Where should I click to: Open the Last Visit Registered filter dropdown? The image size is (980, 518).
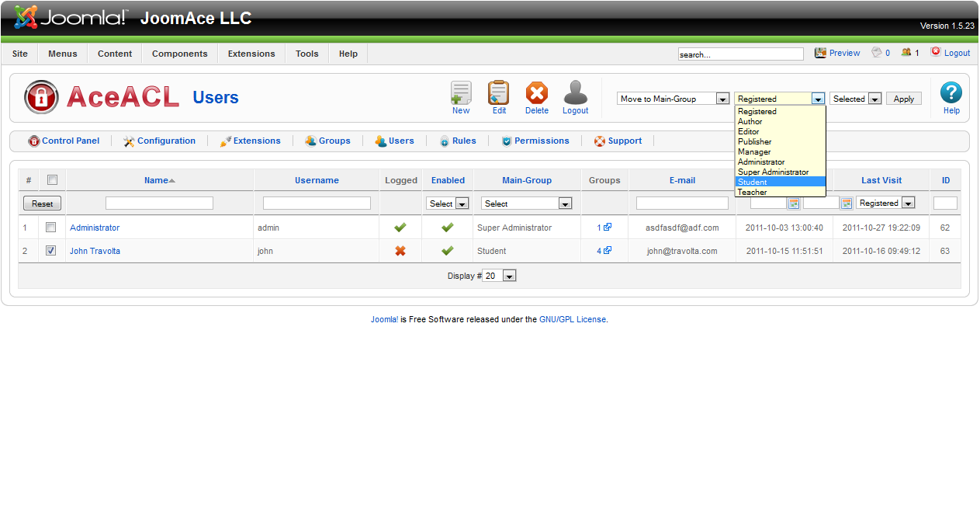(885, 203)
